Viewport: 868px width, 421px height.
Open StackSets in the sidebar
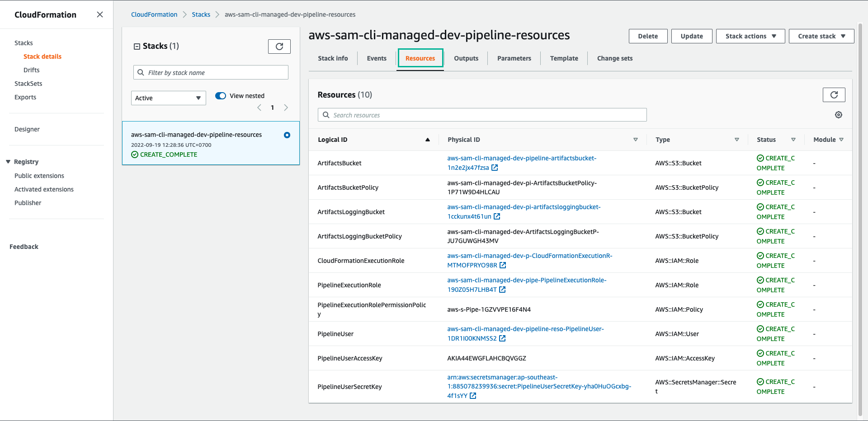pyautogui.click(x=28, y=84)
